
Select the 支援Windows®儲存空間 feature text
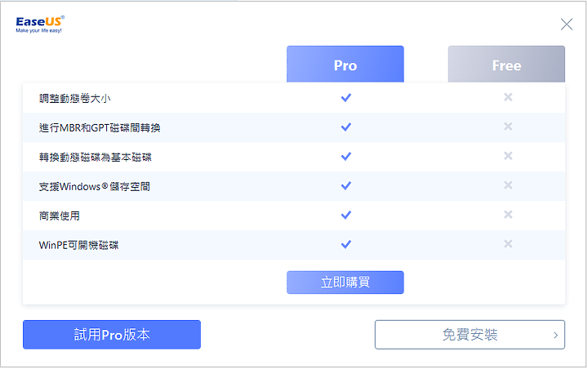(x=95, y=186)
